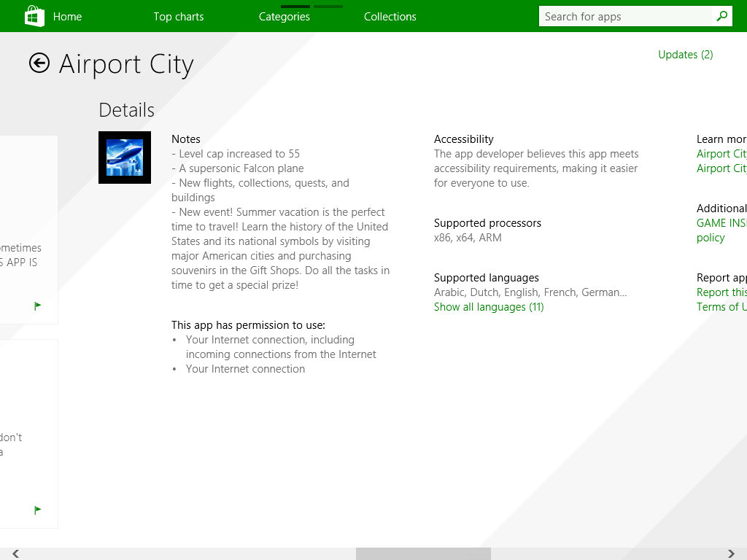Click 'Supported processors' heading
Image resolution: width=747 pixels, height=560 pixels.
coord(487,223)
